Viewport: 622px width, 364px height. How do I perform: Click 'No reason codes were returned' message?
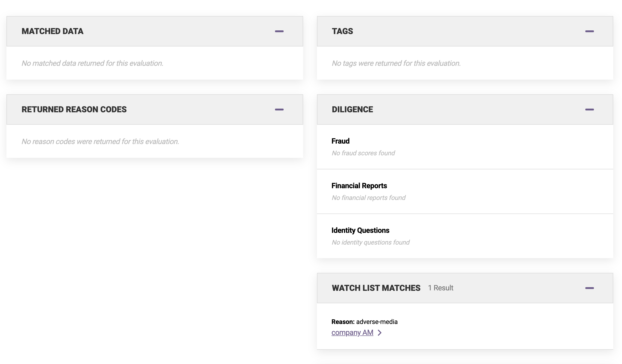(x=100, y=141)
